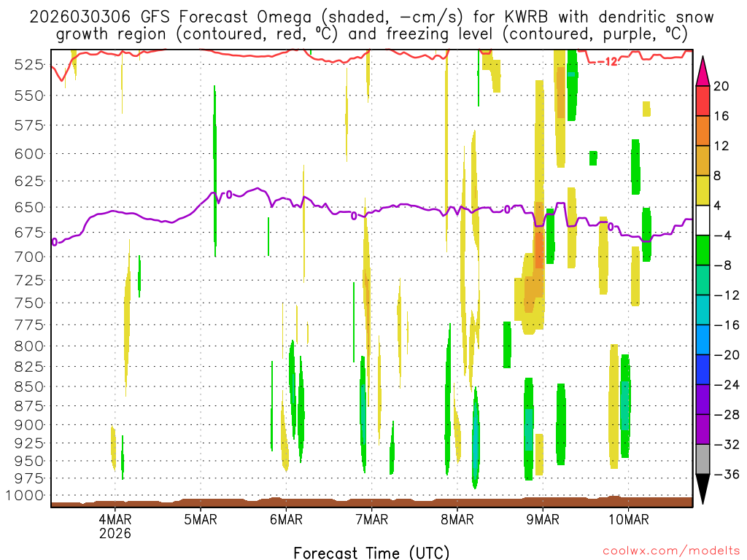Click the red -12 contour label
Image resolution: width=747 pixels, height=560 pixels.
pyautogui.click(x=608, y=61)
